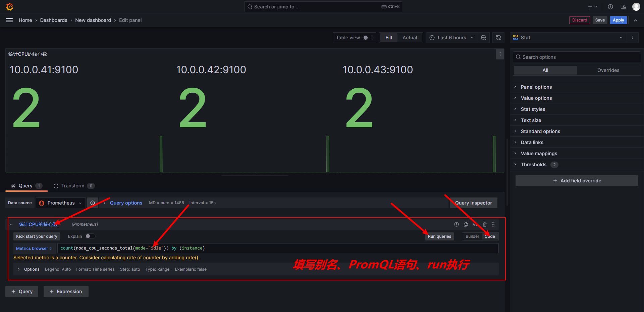Image resolution: width=644 pixels, height=312 pixels.
Task: Click the Grafana logo icon
Action: pos(10,7)
